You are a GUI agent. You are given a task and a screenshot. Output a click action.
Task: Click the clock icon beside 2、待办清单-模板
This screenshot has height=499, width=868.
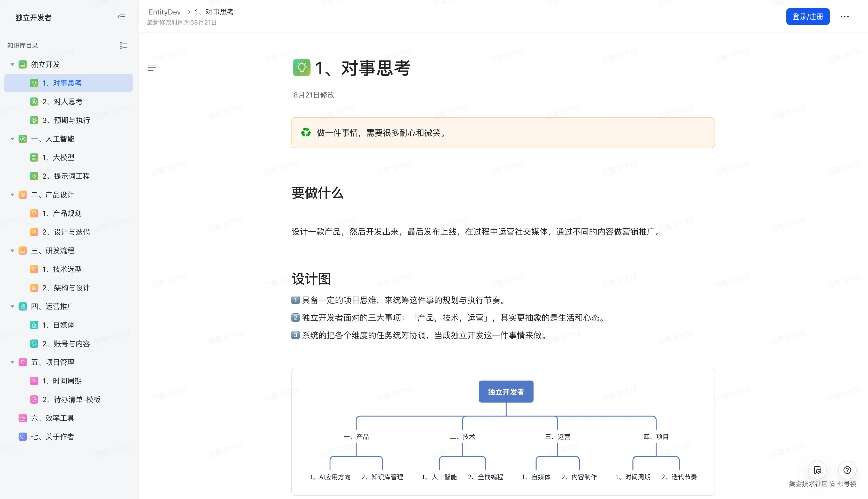click(34, 399)
